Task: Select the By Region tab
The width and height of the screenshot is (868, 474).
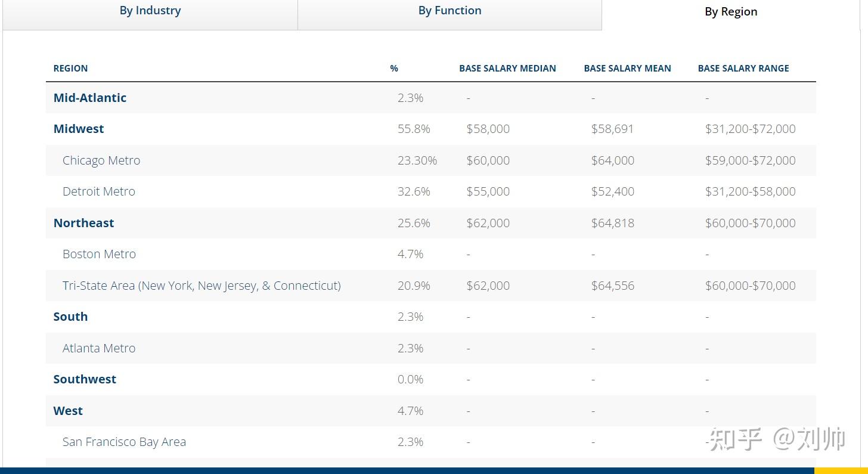Action: tap(731, 14)
